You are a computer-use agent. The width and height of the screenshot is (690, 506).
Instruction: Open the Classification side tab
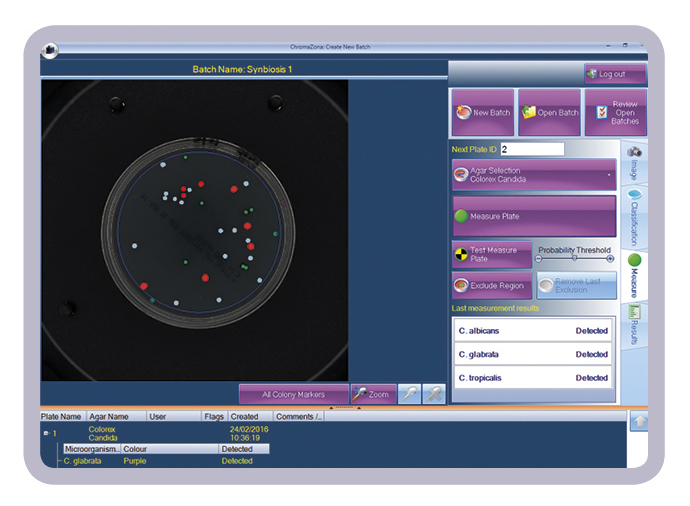tap(634, 218)
